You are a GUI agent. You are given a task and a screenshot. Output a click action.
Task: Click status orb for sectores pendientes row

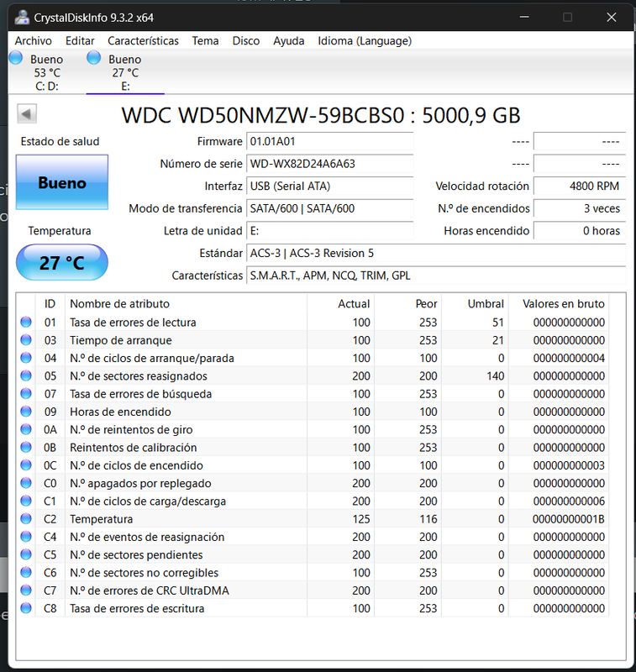(x=26, y=554)
